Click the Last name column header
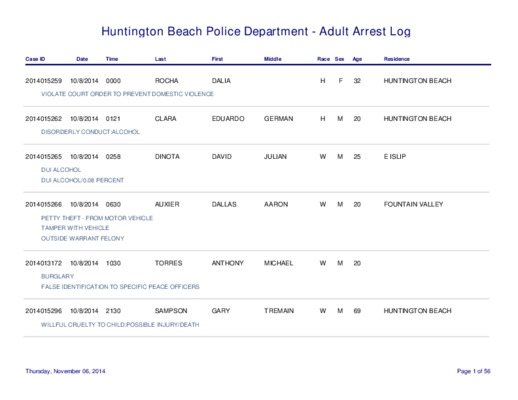 [160, 59]
